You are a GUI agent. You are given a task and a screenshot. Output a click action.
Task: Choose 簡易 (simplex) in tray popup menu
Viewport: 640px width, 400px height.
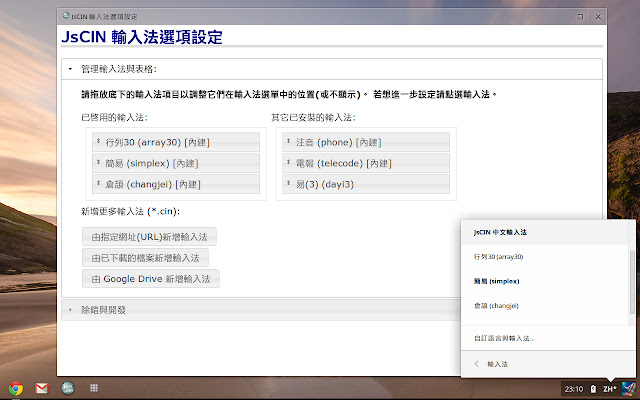click(545, 281)
